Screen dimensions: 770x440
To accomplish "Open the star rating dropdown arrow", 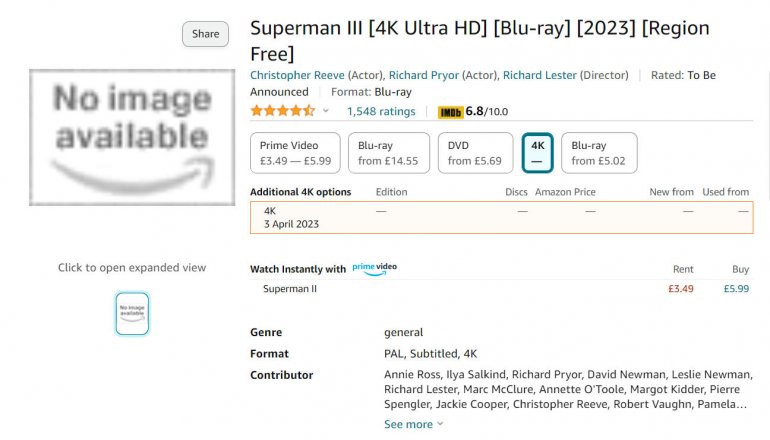I will [326, 111].
